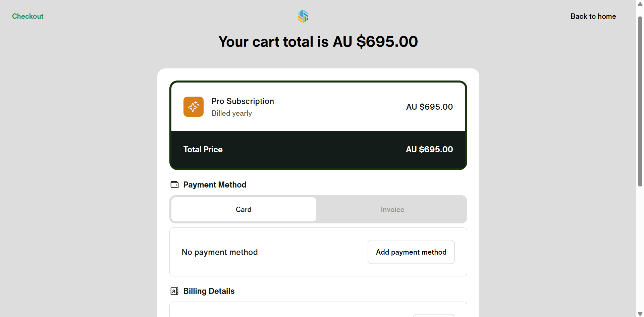This screenshot has width=644, height=317.
Task: Click the No payment method text
Action: tap(220, 252)
